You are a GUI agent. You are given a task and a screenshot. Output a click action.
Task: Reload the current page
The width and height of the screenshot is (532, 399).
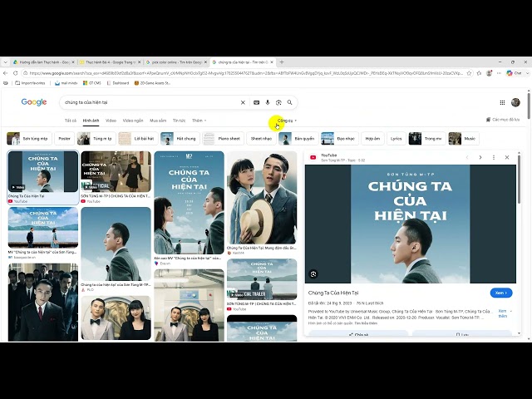pyautogui.click(x=15, y=73)
